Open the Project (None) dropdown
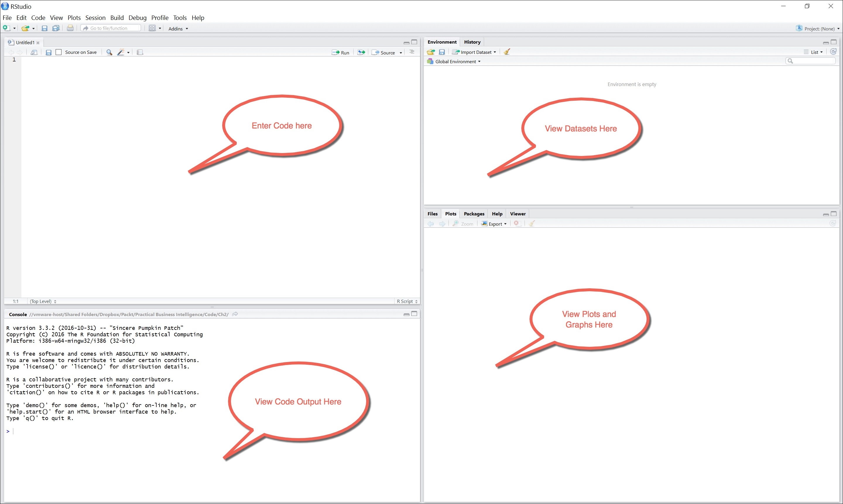 [x=818, y=28]
